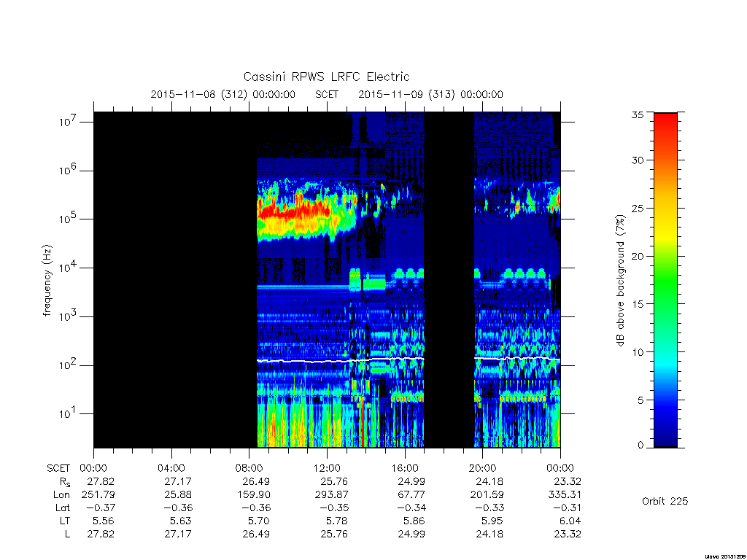Click the LT value 5.56
747x560 pixels.
tap(104, 521)
